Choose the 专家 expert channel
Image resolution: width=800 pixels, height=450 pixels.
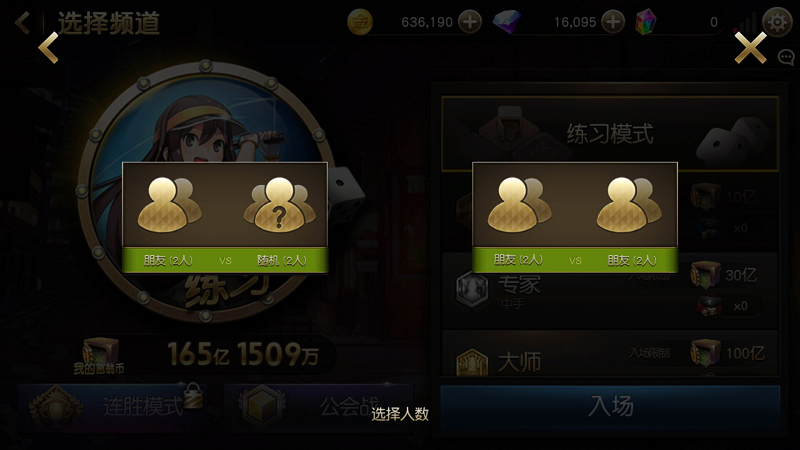[x=610, y=291]
